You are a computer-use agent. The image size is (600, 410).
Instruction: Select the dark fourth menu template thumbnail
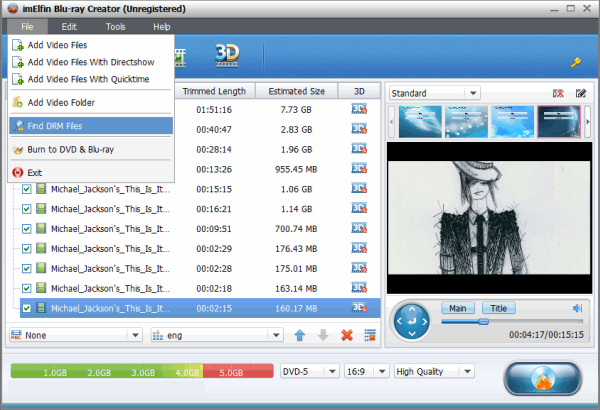point(559,122)
